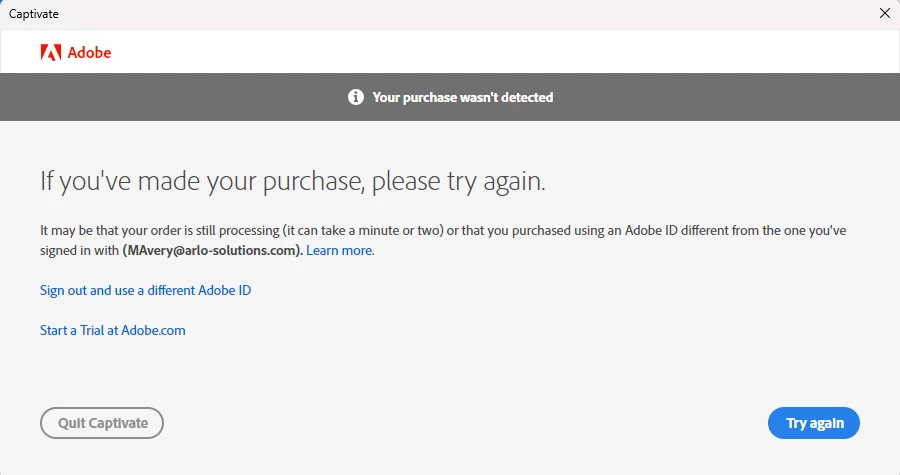The height and width of the screenshot is (475, 900).
Task: Open the Learn more link
Action: click(x=339, y=251)
